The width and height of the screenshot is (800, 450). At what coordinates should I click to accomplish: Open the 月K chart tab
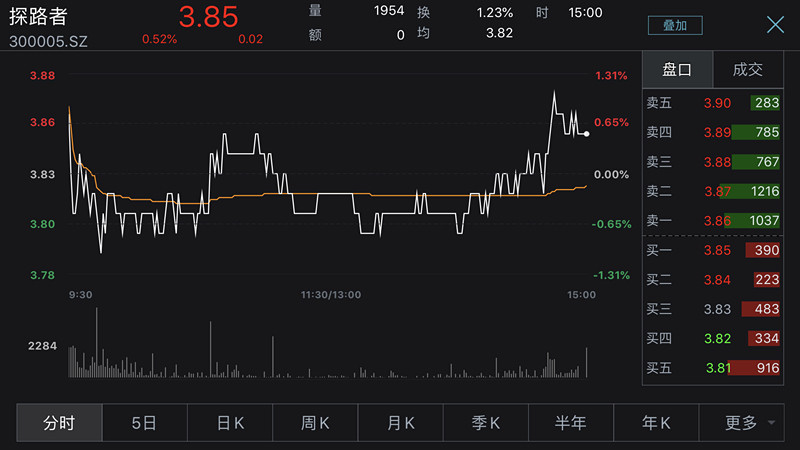tap(401, 422)
